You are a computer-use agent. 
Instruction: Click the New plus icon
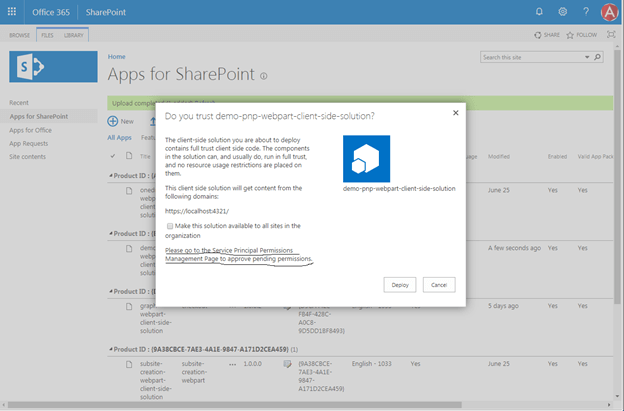click(113, 121)
